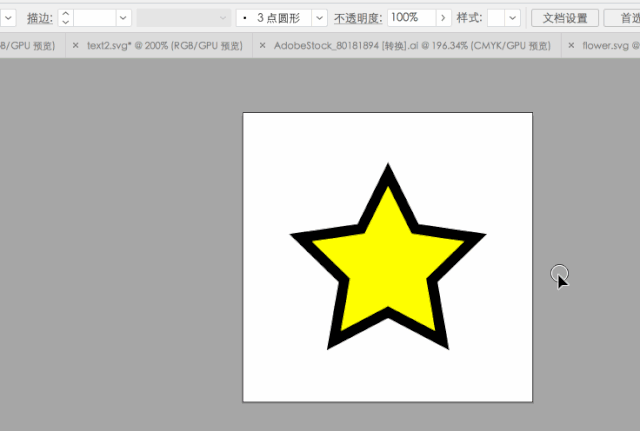Open the 描边 stroke panel link
This screenshot has height=431, width=640.
[40, 18]
